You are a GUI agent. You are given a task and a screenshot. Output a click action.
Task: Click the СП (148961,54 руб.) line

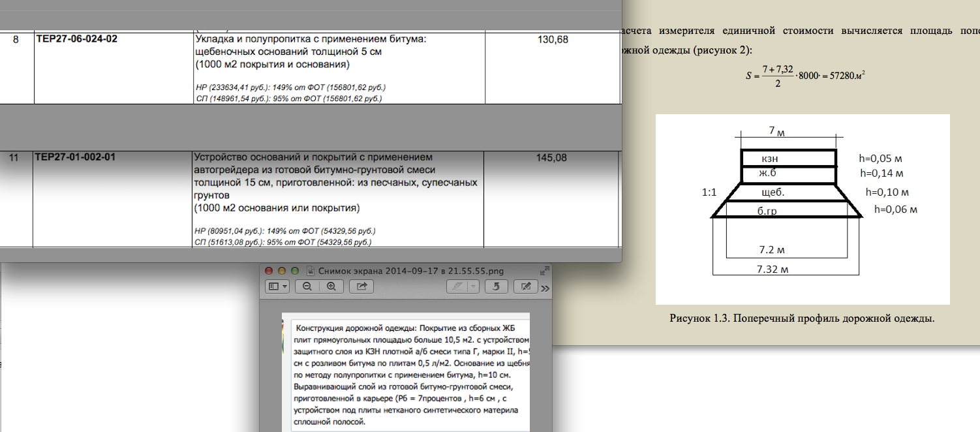tap(288, 99)
